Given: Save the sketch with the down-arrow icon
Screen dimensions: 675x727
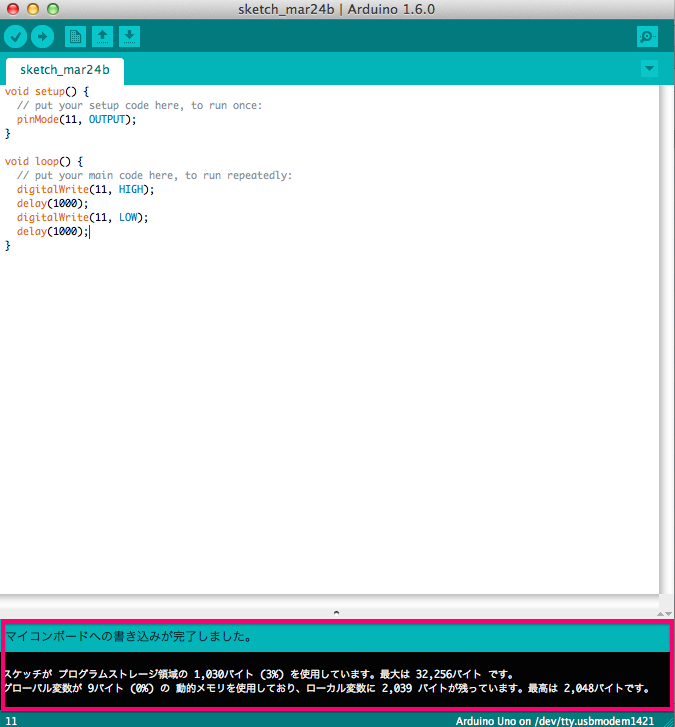Looking at the screenshot, I should pos(129,37).
